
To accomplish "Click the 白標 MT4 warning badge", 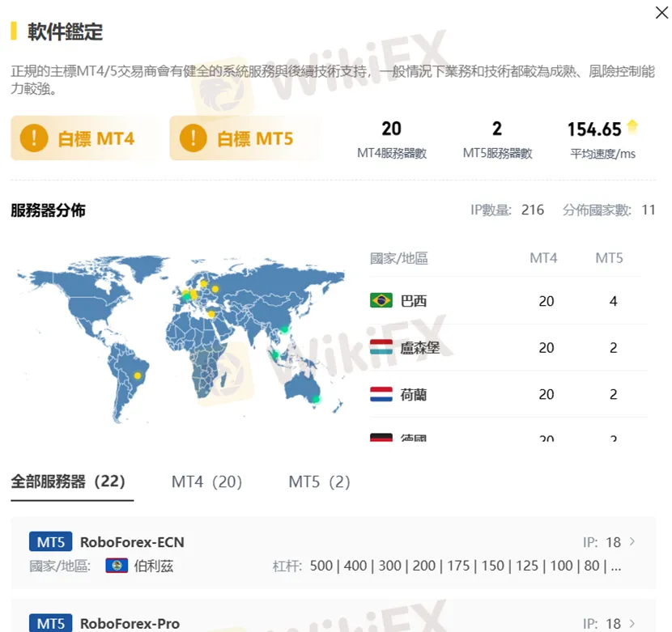I will tap(86, 138).
